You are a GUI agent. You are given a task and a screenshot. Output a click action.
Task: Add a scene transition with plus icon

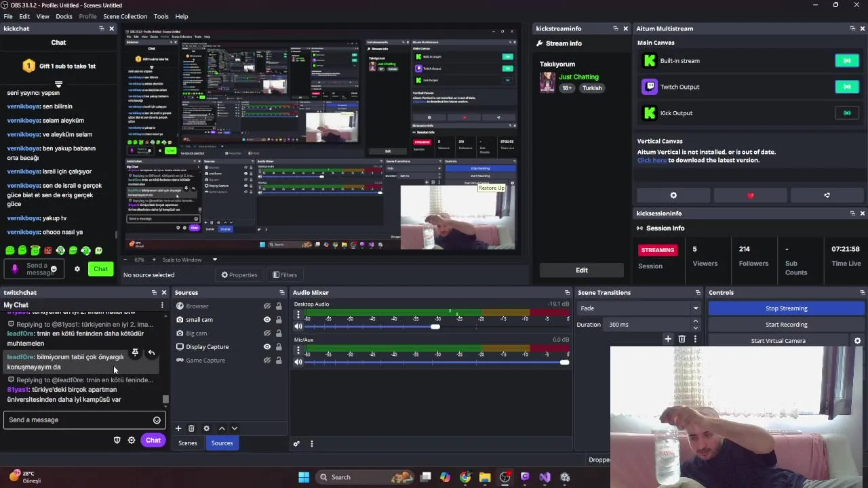coord(668,339)
